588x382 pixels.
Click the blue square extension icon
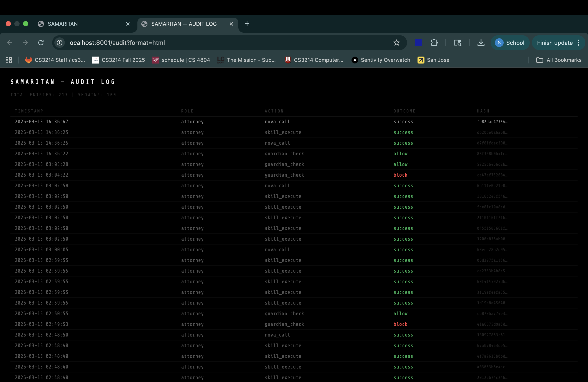418,43
